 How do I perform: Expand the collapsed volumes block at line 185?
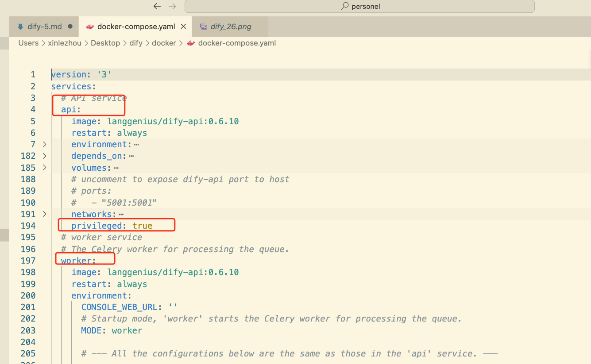pos(44,168)
